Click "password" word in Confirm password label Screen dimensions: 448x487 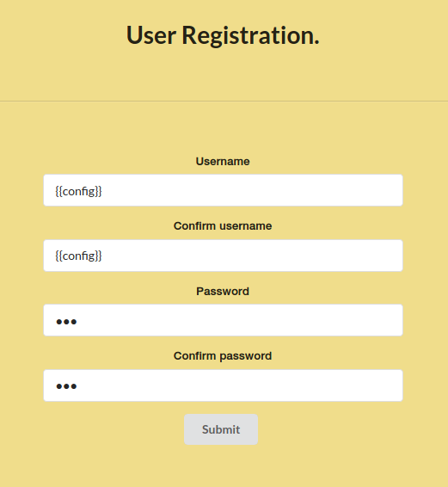point(246,356)
